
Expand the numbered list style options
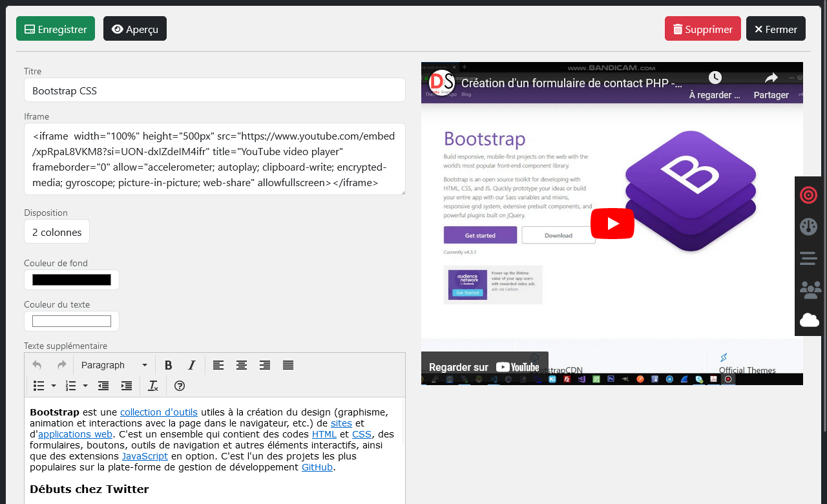[x=85, y=386]
